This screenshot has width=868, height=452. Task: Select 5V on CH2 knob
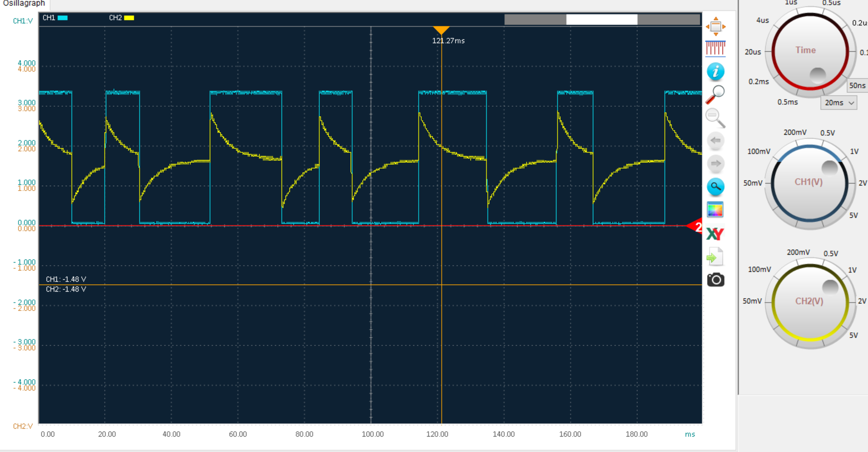click(854, 335)
